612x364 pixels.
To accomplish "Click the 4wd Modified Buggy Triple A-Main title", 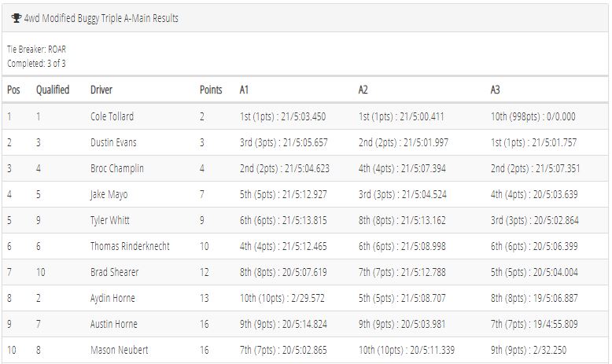I will 101,18.
